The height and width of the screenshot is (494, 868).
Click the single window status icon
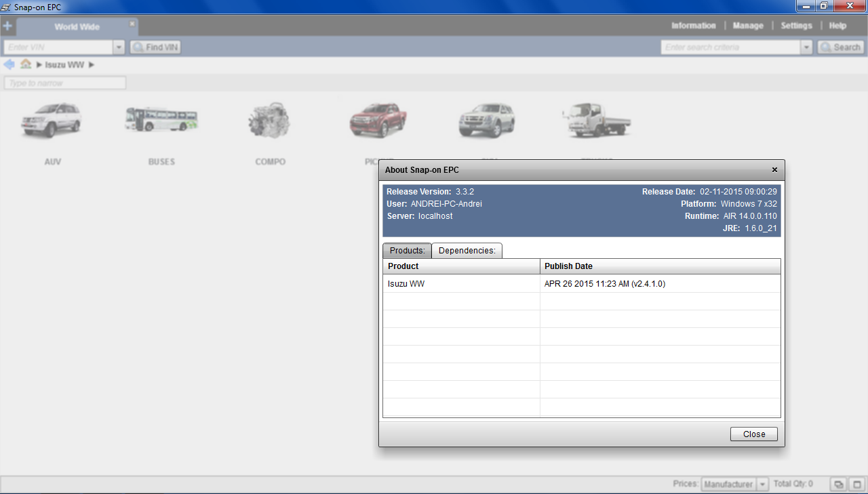pyautogui.click(x=856, y=485)
